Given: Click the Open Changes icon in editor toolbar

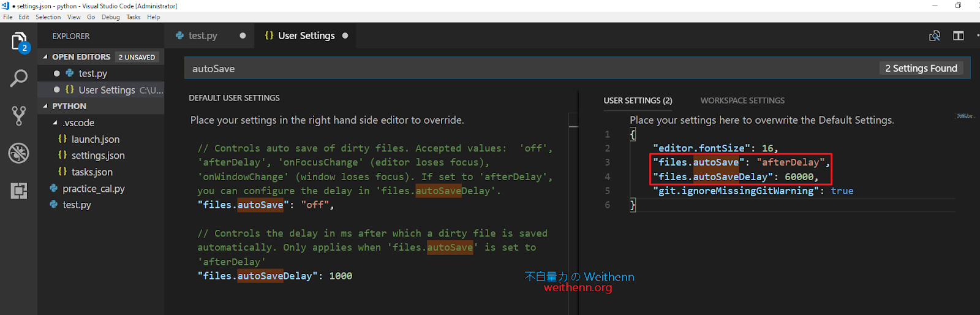Looking at the screenshot, I should point(935,36).
